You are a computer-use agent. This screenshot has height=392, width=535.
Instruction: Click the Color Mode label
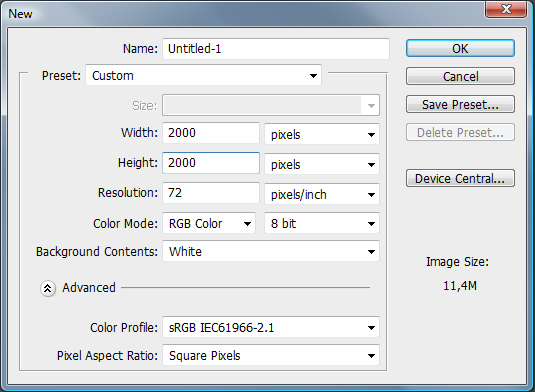pyautogui.click(x=125, y=223)
